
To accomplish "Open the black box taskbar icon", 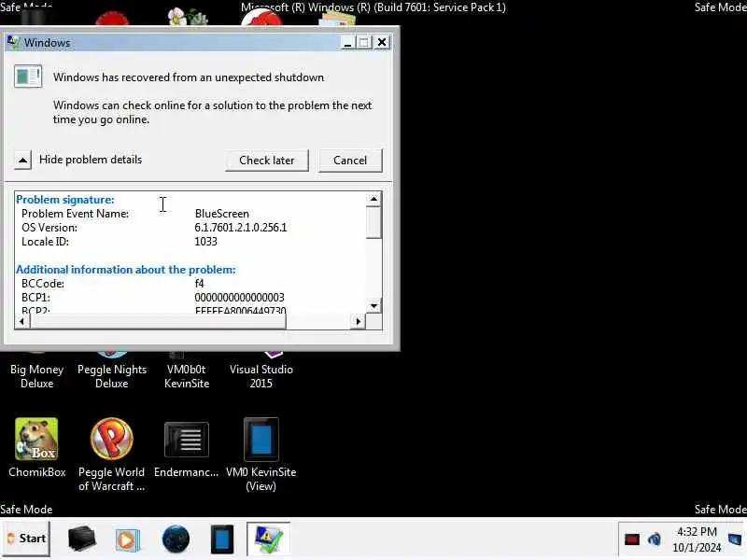I will coord(82,539).
